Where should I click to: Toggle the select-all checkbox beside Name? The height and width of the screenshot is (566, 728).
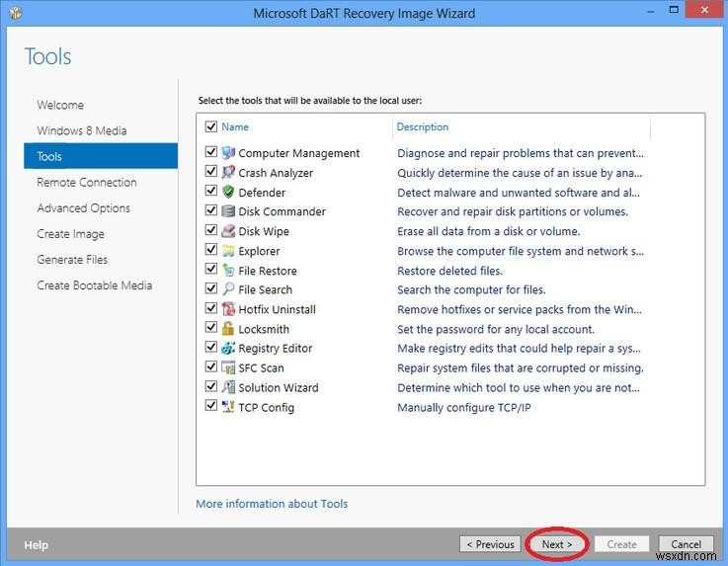click(210, 126)
